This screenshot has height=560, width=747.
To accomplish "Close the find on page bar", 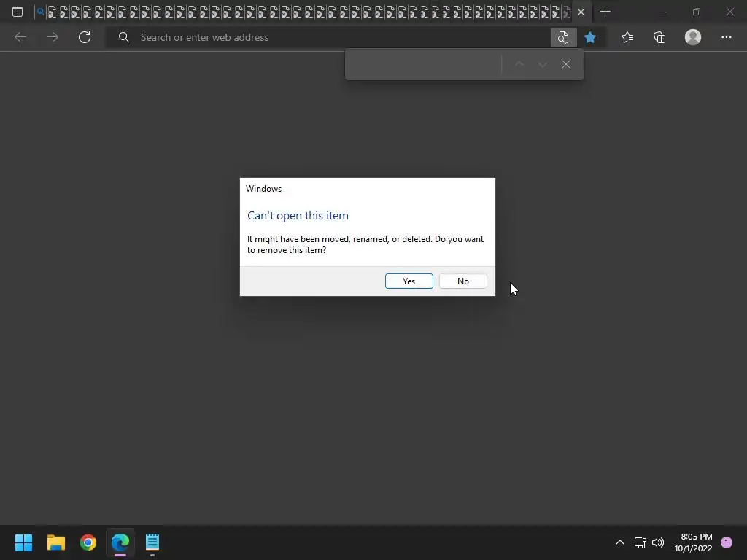I will pyautogui.click(x=565, y=64).
